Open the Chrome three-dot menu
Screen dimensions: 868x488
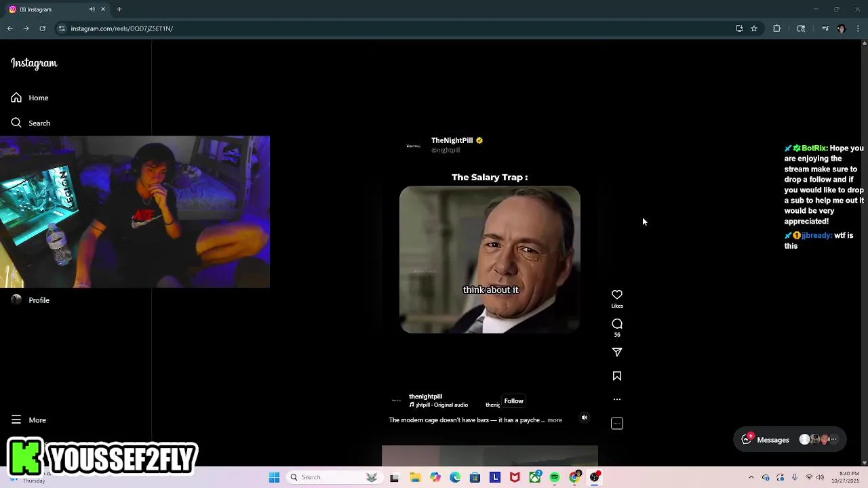(x=859, y=28)
